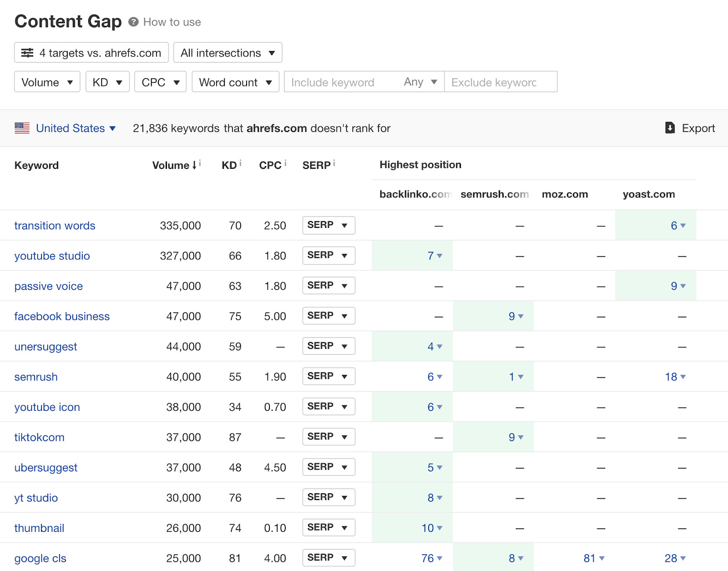Open the Word count filter dropdown

(235, 82)
